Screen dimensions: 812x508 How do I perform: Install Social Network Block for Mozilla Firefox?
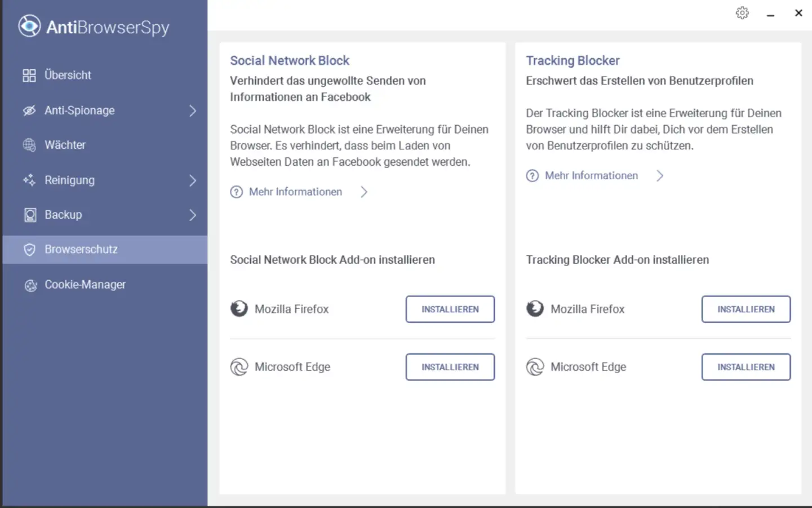(x=450, y=309)
